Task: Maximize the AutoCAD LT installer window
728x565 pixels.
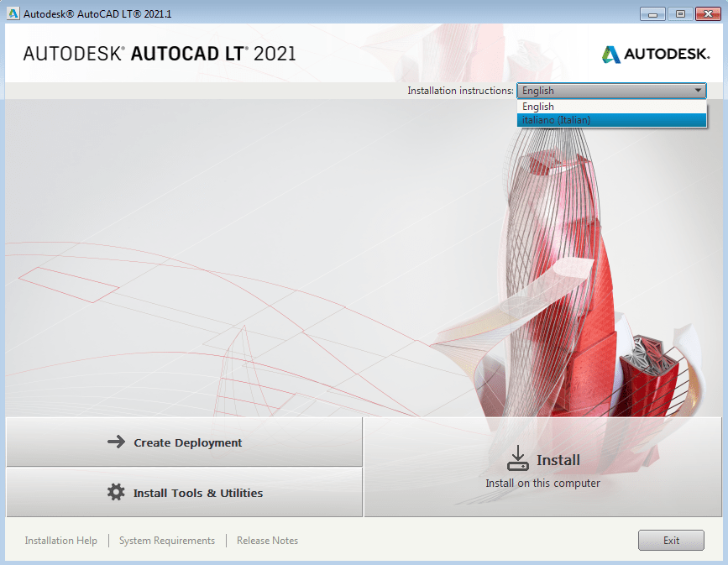Action: tap(680, 14)
